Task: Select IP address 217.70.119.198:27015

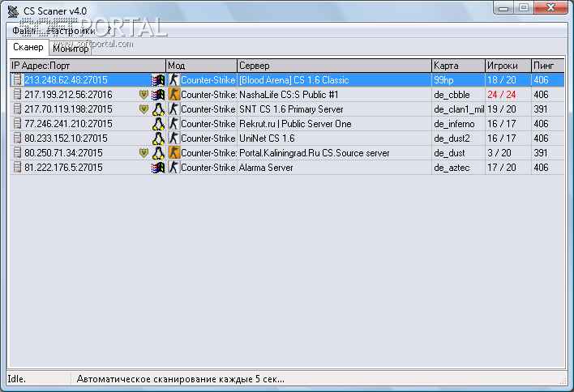Action: tap(68, 109)
